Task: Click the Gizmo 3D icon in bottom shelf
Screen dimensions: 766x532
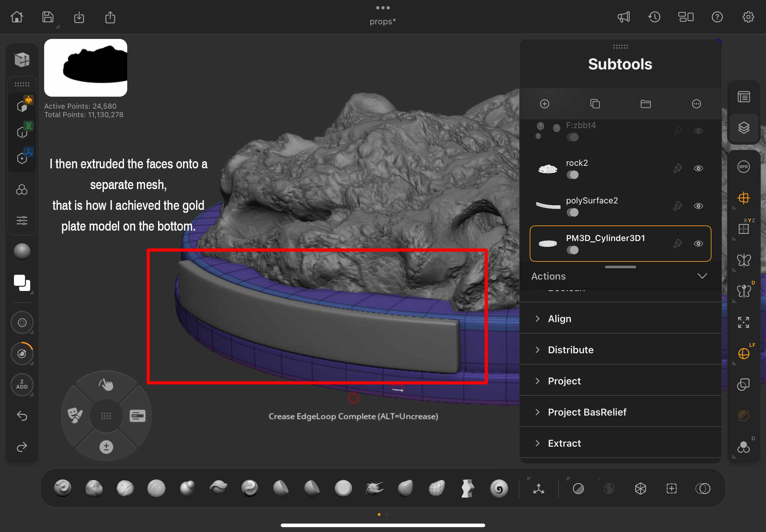Action: coord(538,489)
